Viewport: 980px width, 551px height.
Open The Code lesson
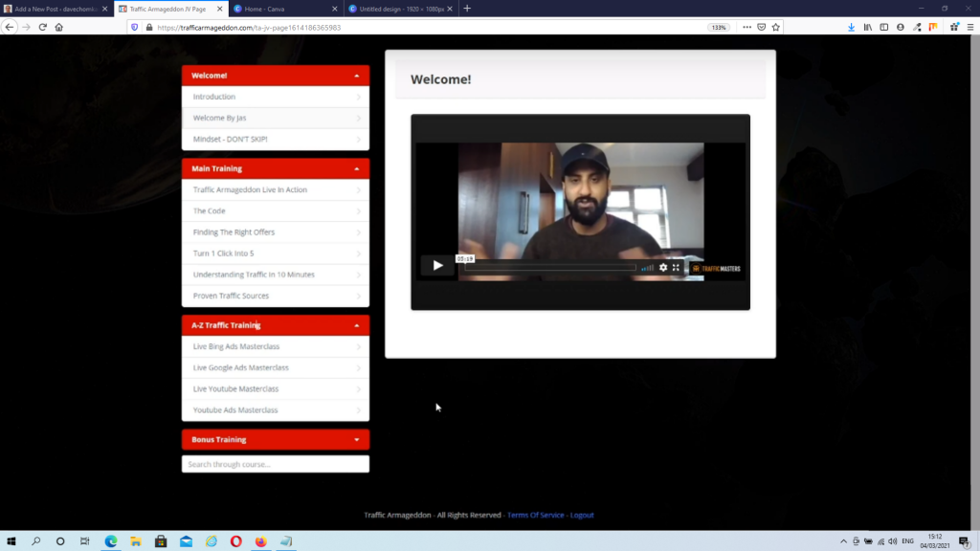(276, 211)
